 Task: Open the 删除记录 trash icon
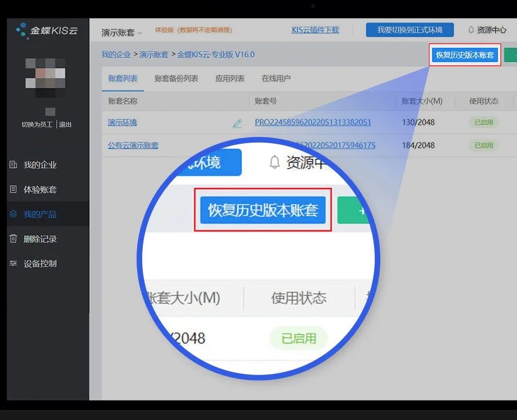(13, 239)
